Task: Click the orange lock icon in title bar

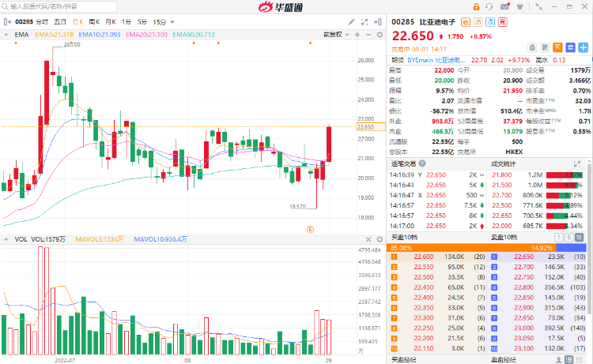Action: (477, 7)
